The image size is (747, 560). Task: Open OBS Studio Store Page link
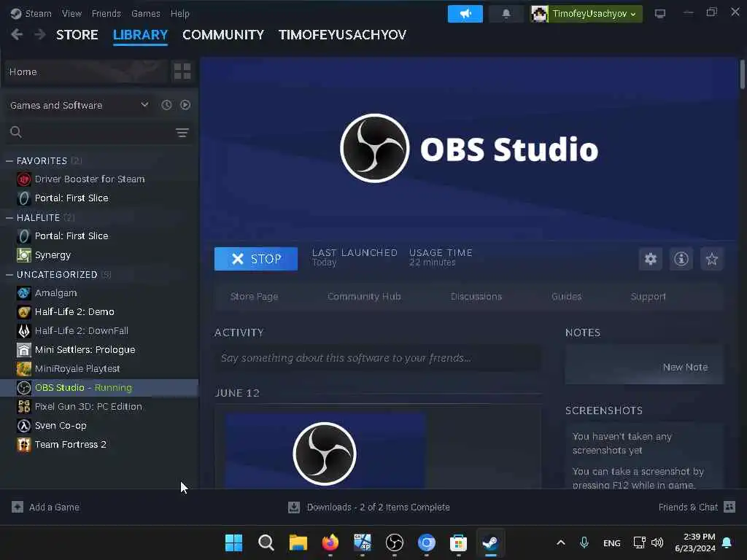coord(254,296)
